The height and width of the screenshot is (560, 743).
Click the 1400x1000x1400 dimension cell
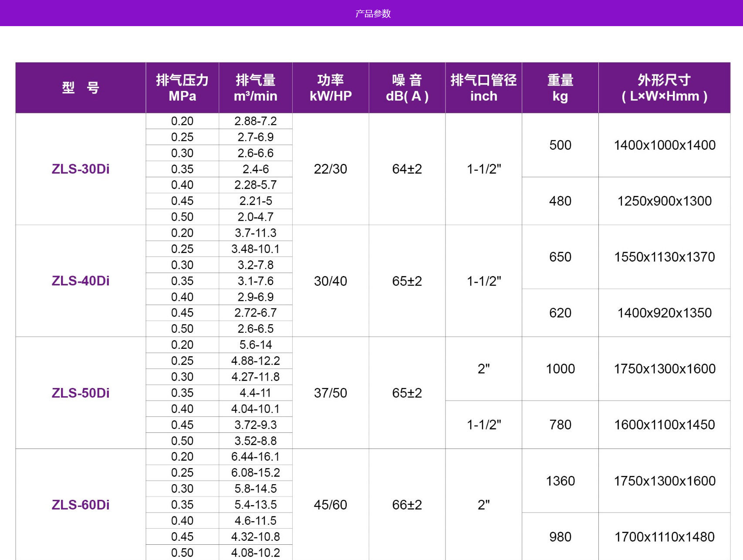click(665, 145)
